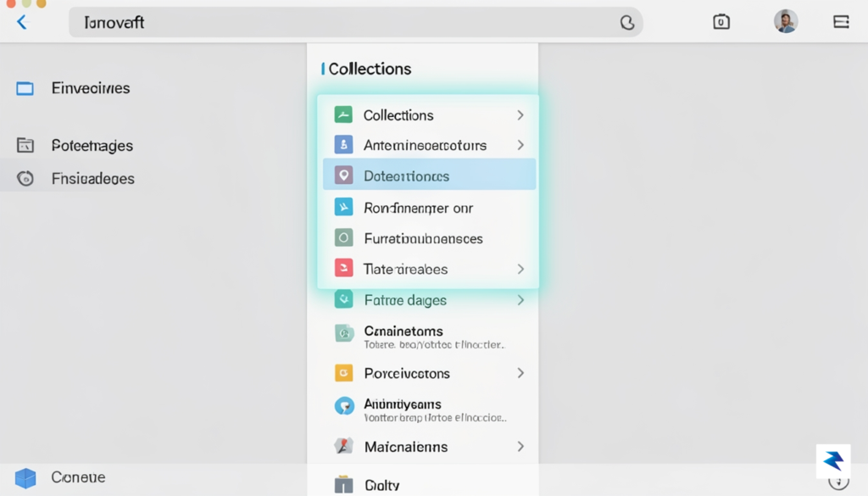This screenshot has width=868, height=496.
Task: Click the blue Ronfnnenmer onr icon
Action: (x=343, y=207)
